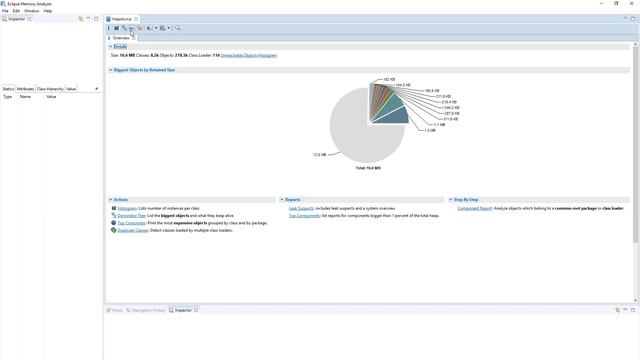The width and height of the screenshot is (640, 360).
Task: Open the Window menu
Action: 31,11
